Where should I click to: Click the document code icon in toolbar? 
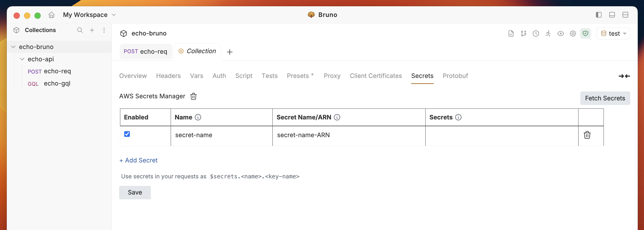pos(511,34)
